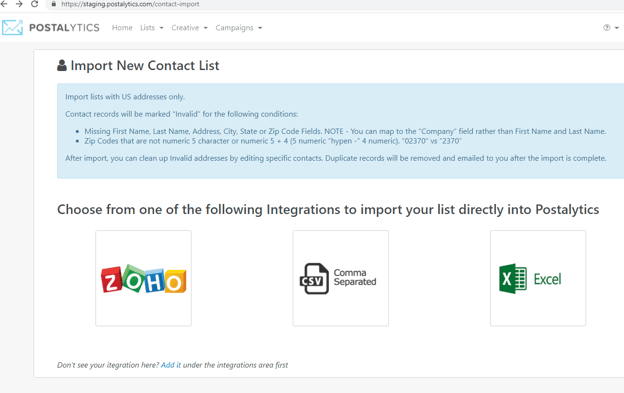Open the help question mark menu
This screenshot has width=624, height=393.
610,27
